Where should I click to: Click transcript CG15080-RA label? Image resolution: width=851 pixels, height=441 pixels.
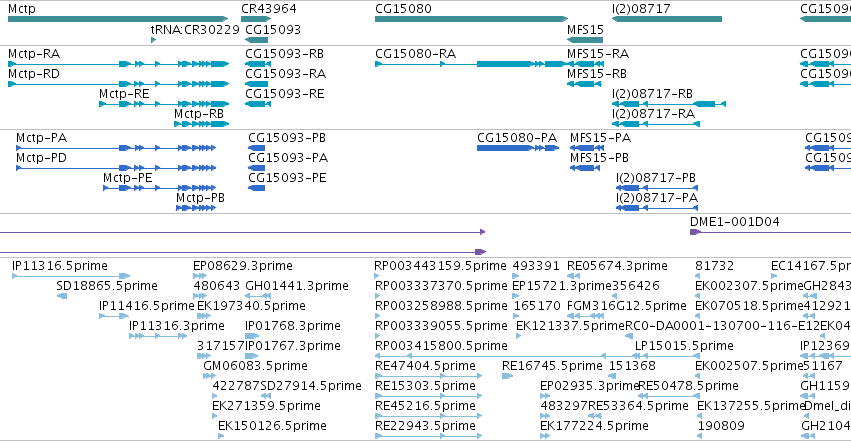point(416,54)
